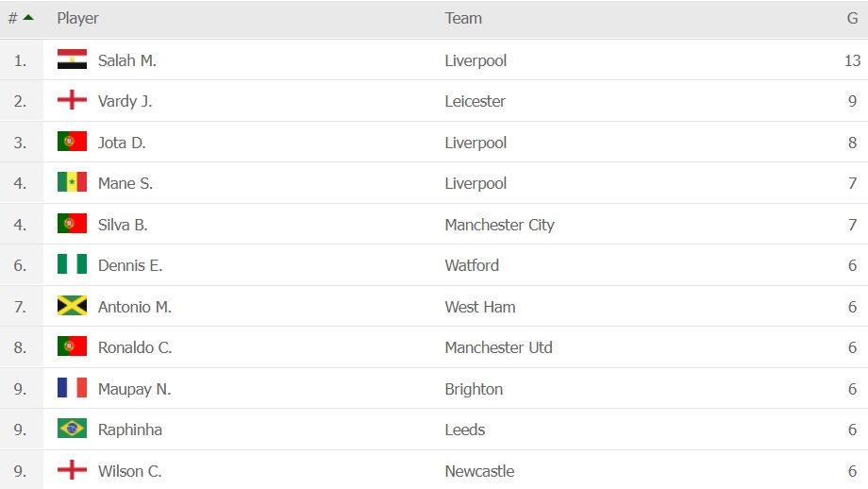The height and width of the screenshot is (489, 868).
Task: Toggle sort order with the # column arrow
Action: click(x=27, y=18)
